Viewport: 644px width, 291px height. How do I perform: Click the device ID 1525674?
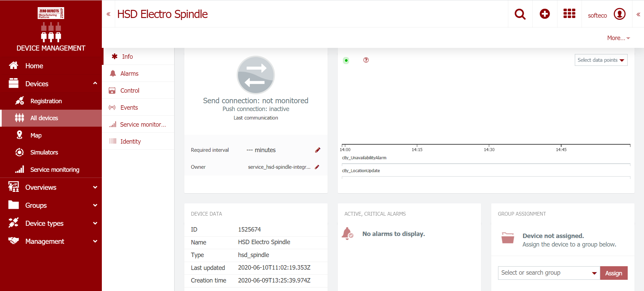click(250, 230)
